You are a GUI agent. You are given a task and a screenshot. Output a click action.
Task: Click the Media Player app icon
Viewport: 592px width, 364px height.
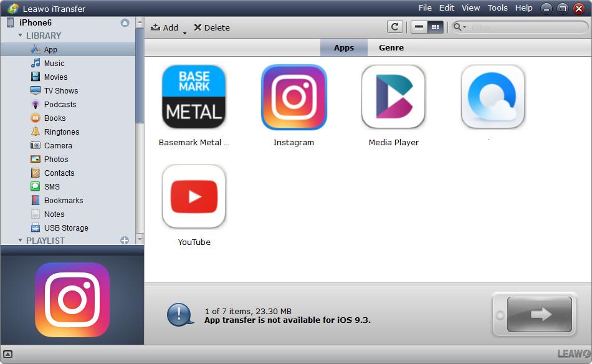393,97
